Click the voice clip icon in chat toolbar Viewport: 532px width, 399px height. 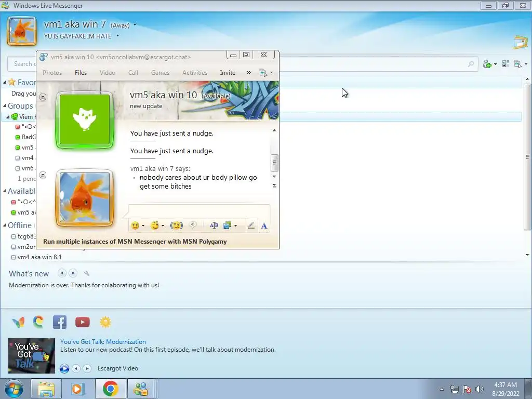(193, 225)
